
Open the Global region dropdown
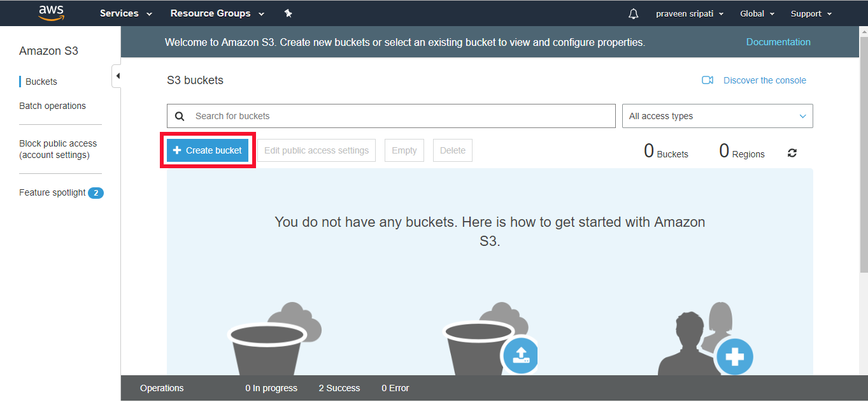click(757, 13)
